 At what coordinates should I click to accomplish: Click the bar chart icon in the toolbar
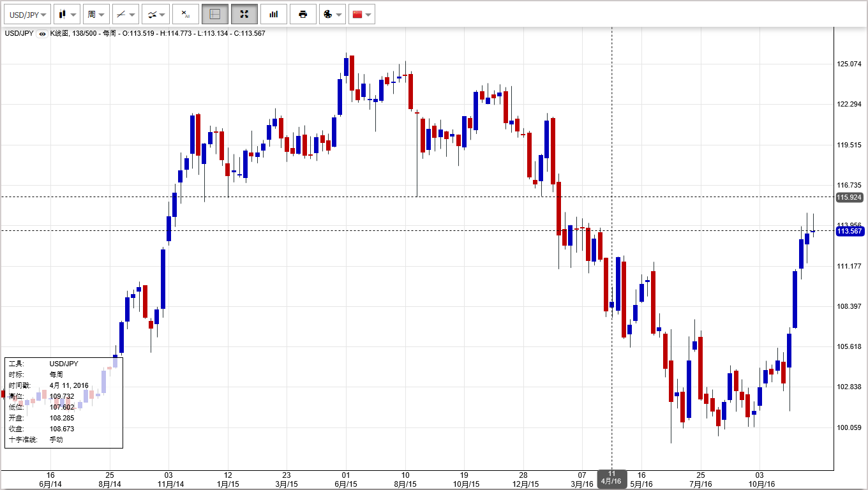click(x=273, y=14)
